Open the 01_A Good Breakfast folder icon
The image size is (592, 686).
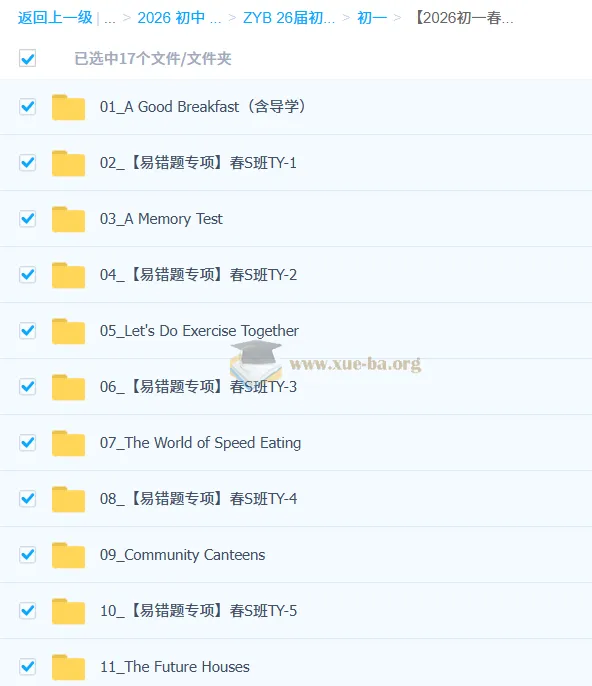68,107
